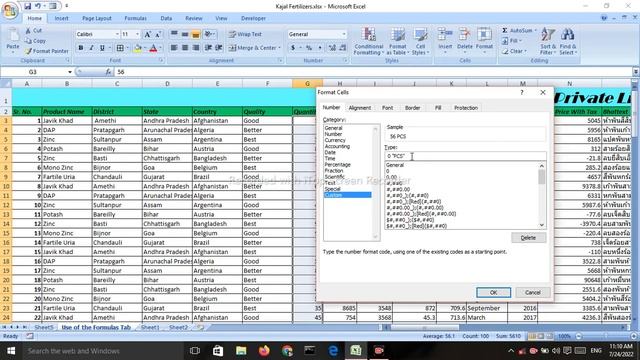
Task: Open the Formulas ribbon tab
Action: tap(136, 18)
